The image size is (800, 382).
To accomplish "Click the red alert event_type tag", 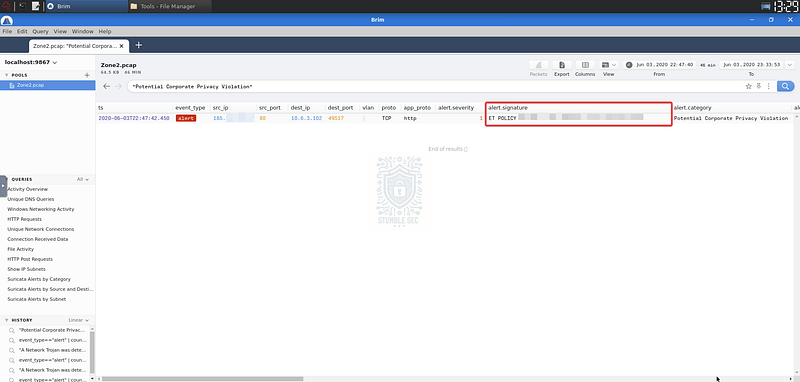I will pos(186,118).
